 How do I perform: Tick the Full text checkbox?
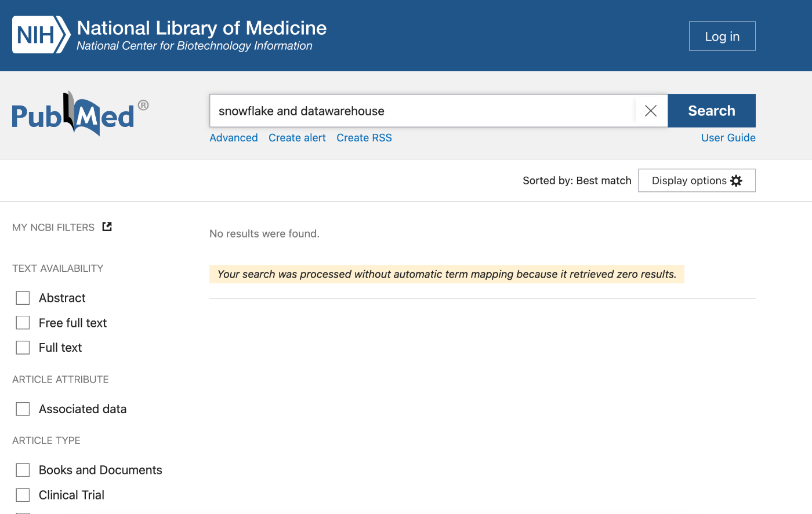click(23, 348)
